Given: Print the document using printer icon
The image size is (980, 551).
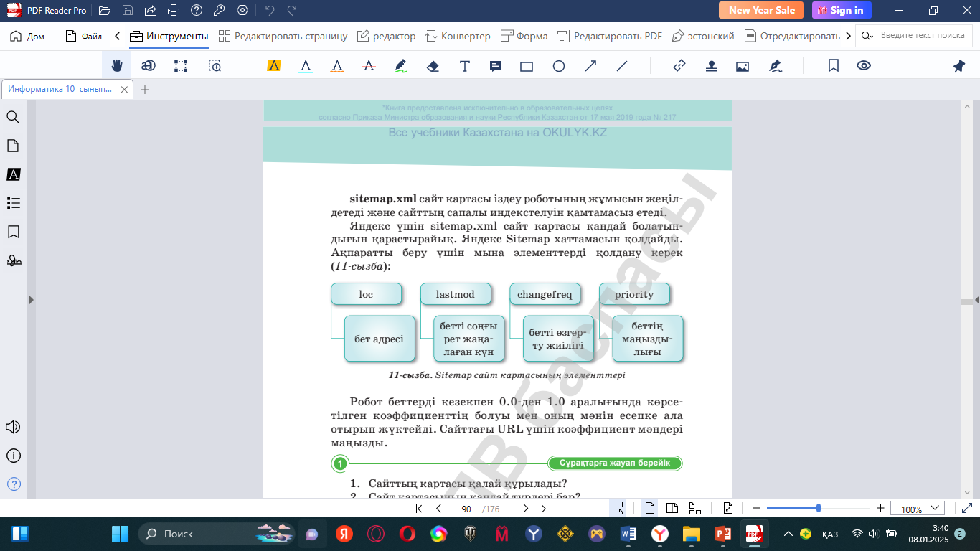Looking at the screenshot, I should click(173, 11).
